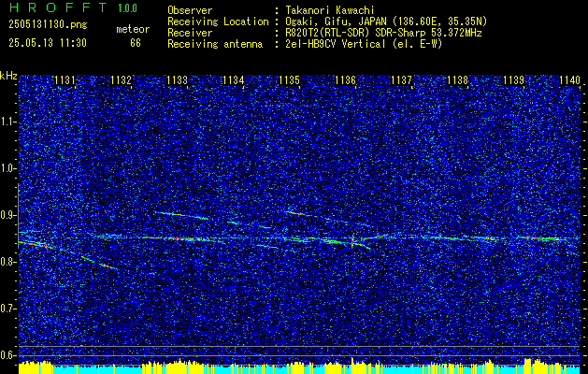The height and width of the screenshot is (374, 588).
Task: Click the 1140 time marker
Action: coord(569,80)
